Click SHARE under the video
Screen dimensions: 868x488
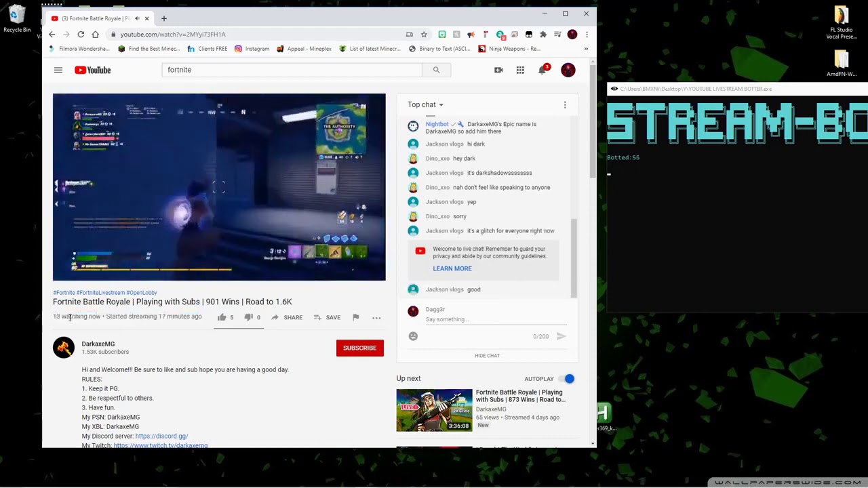(x=287, y=317)
